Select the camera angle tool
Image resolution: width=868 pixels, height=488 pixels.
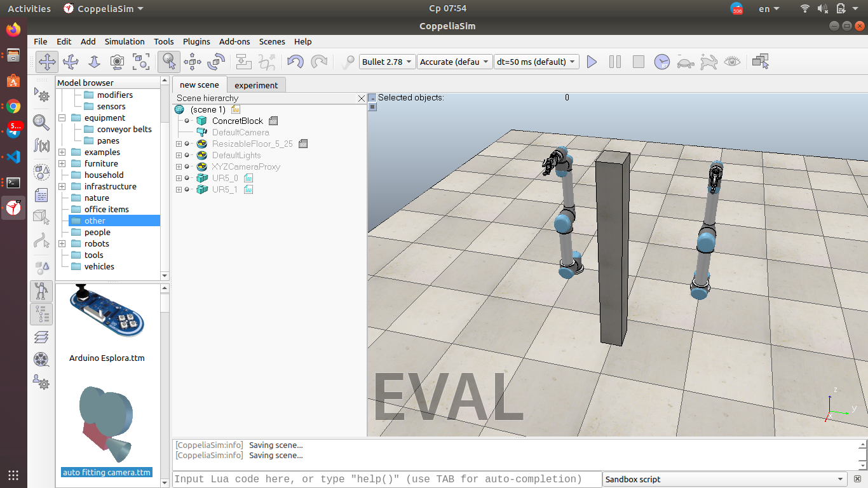pyautogui.click(x=117, y=62)
